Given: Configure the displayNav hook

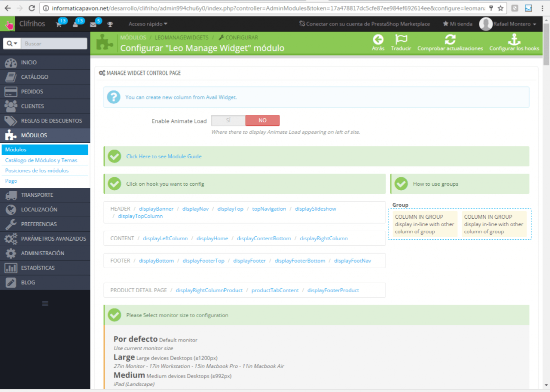Looking at the screenshot, I should [x=195, y=209].
